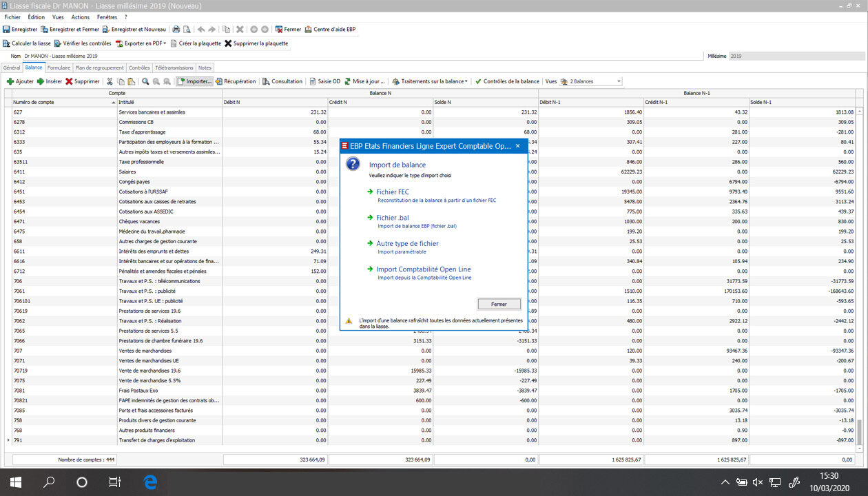Click the print icon in top toolbar
Image resolution: width=868 pixels, height=496 pixels.
tap(176, 30)
